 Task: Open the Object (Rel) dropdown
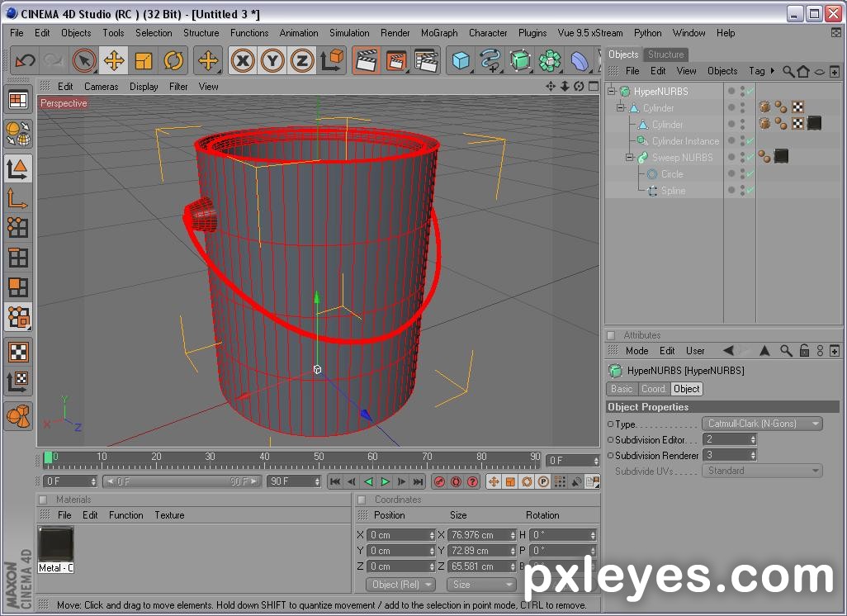400,584
